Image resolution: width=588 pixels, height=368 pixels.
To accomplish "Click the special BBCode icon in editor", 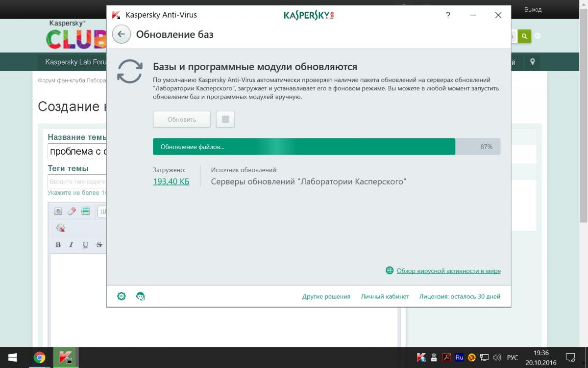I will click(x=60, y=228).
